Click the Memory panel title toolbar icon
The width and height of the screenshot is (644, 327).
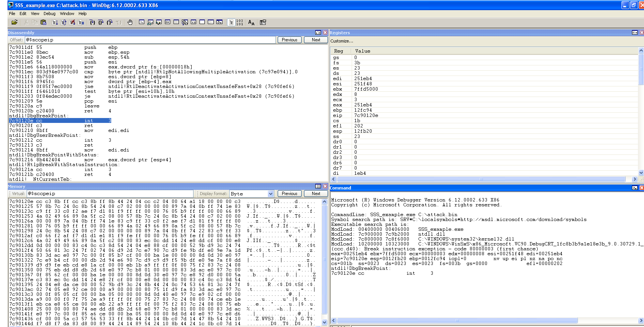pos(318,186)
